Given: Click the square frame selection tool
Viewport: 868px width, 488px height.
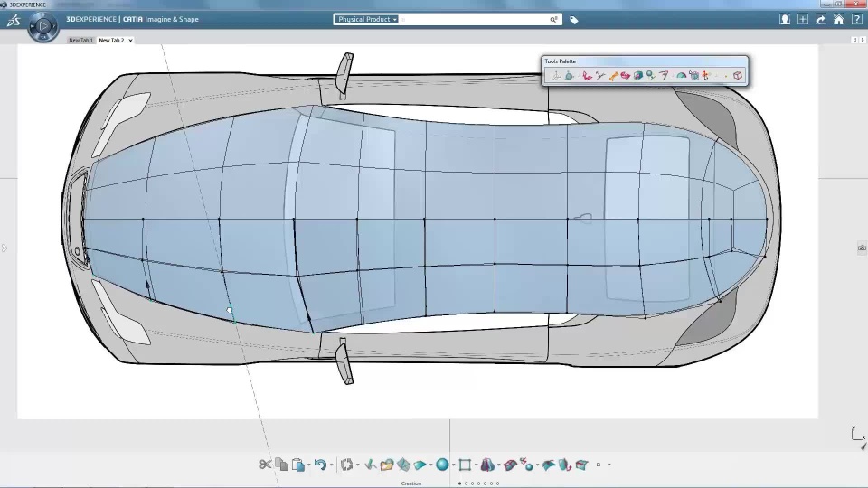Looking at the screenshot, I should [x=465, y=465].
